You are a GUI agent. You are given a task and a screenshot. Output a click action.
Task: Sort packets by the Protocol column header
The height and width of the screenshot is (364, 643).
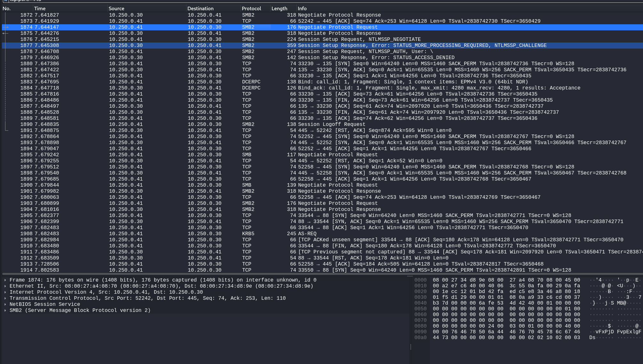point(255,9)
